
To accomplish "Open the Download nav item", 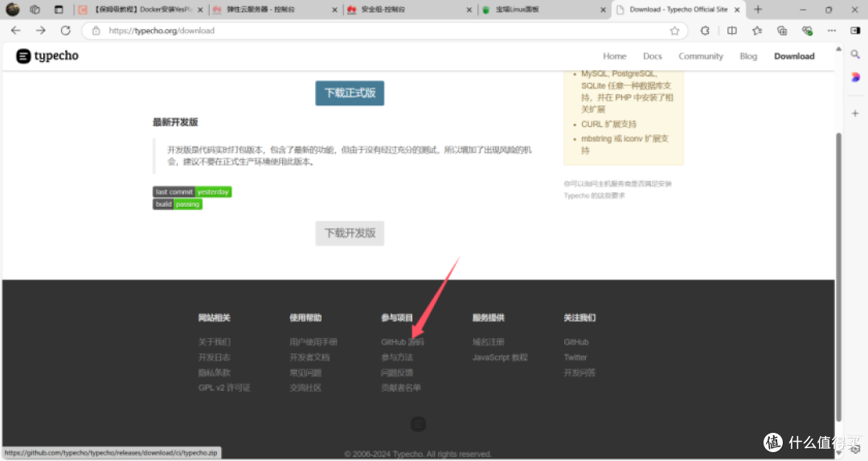I will [x=794, y=56].
